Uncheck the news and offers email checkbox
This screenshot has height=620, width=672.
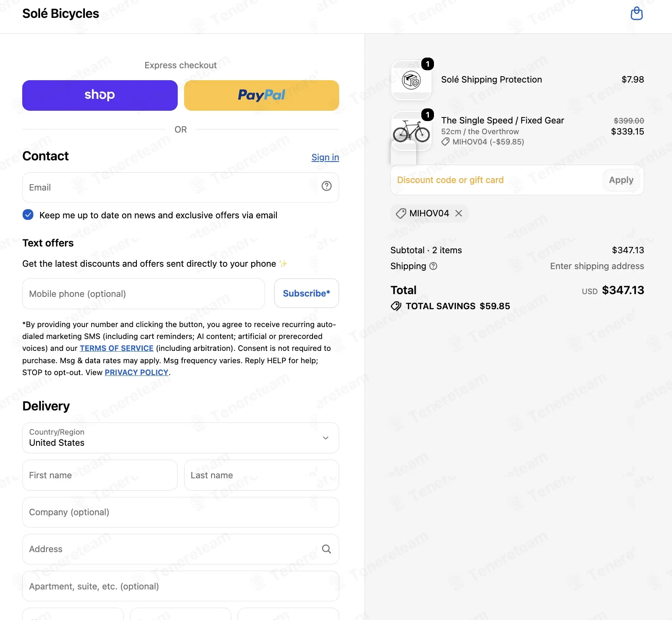(28, 215)
